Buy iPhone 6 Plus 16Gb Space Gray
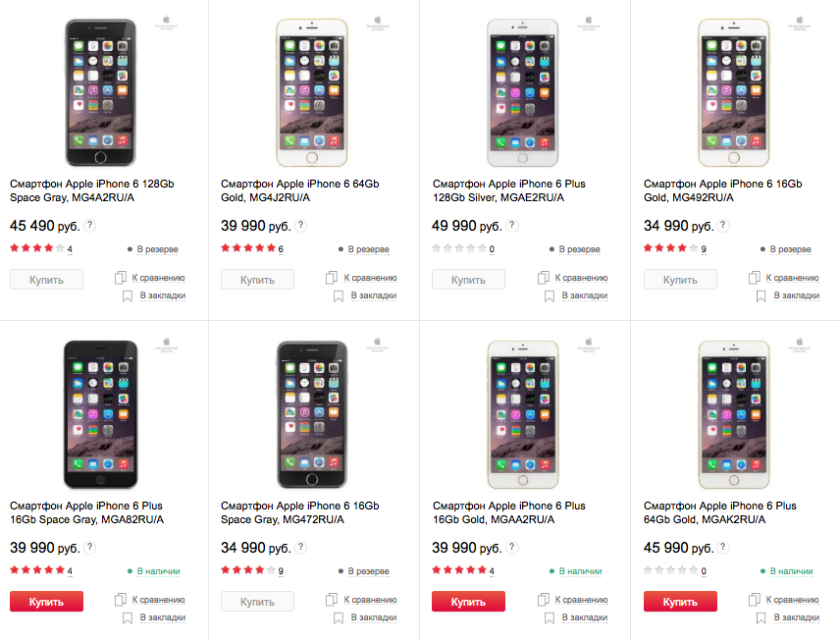Viewport: 840px width, 641px height. [46, 601]
